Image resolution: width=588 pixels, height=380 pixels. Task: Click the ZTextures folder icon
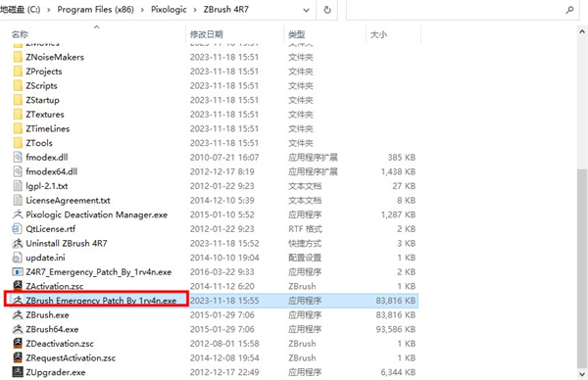(18, 115)
